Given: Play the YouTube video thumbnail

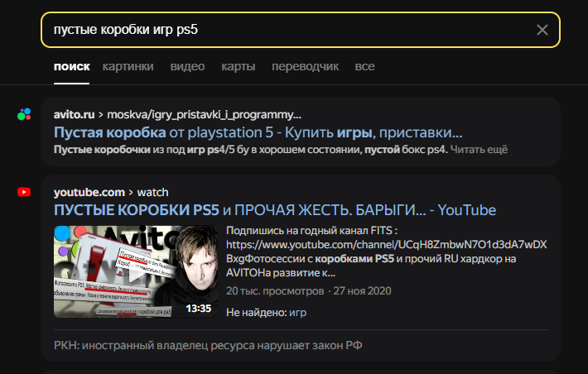Looking at the screenshot, I should [135, 271].
